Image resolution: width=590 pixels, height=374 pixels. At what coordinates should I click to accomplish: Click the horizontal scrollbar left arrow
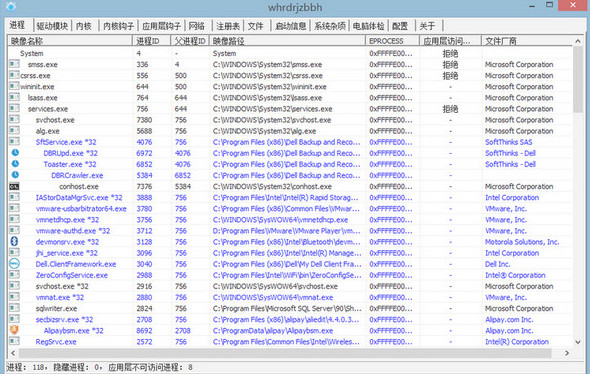pyautogui.click(x=13, y=353)
